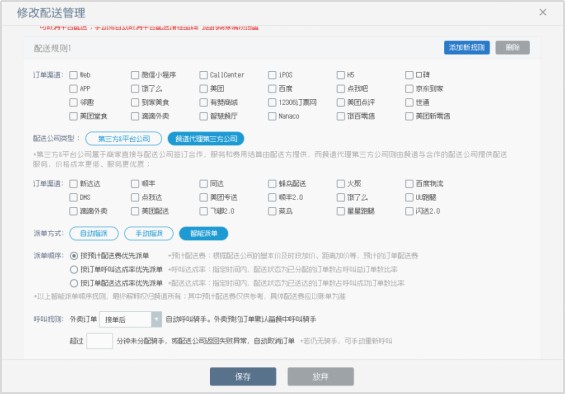Open the 接单后 dropdown for 外卖订单
This screenshot has width=565, height=394.
tap(130, 319)
